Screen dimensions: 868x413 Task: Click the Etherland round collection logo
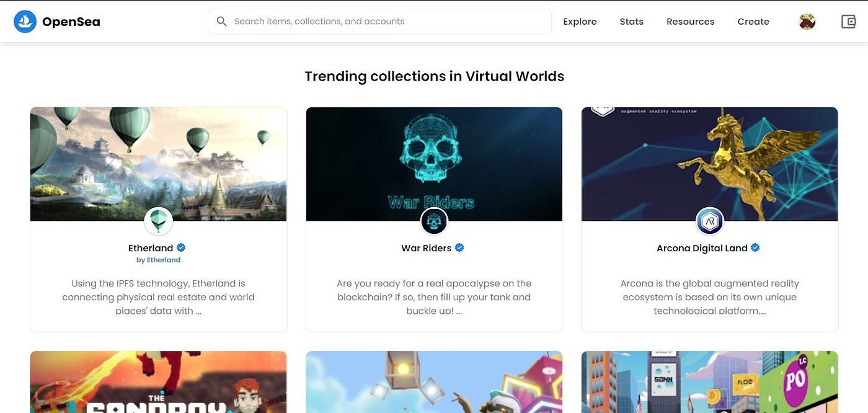[158, 221]
